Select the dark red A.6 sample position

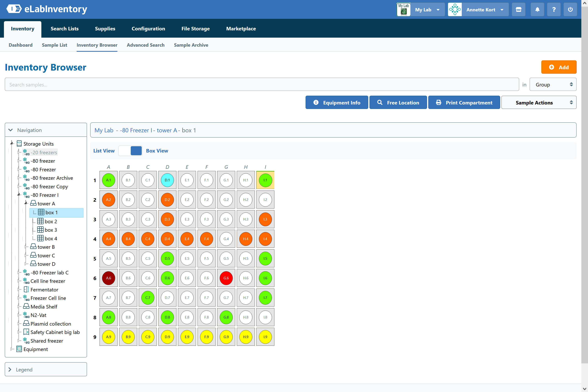(109, 278)
